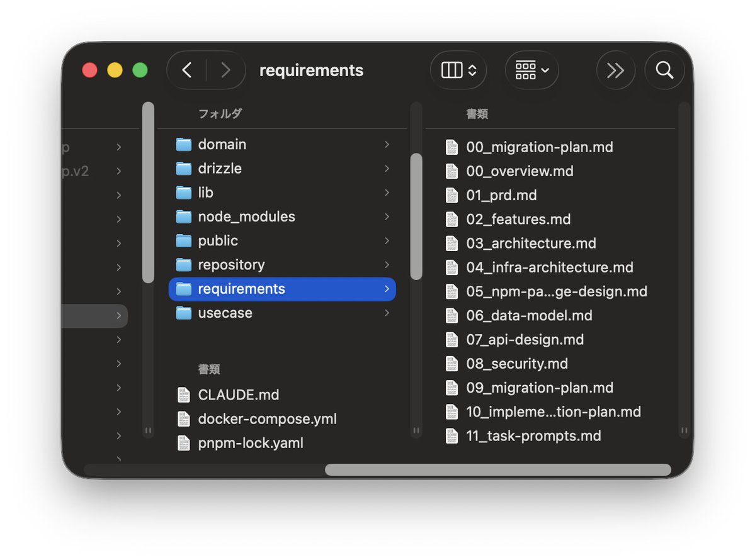
Task: Open the domain folder
Action: 282,144
